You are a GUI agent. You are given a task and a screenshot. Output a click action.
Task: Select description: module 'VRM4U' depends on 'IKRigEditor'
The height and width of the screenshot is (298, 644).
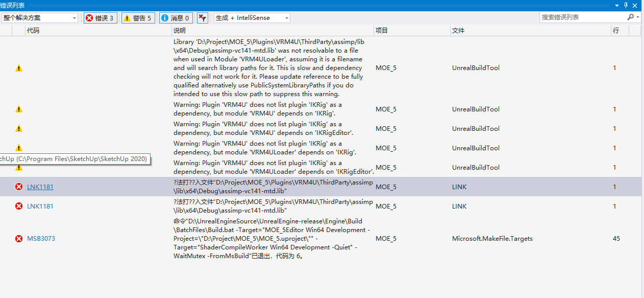coord(263,128)
